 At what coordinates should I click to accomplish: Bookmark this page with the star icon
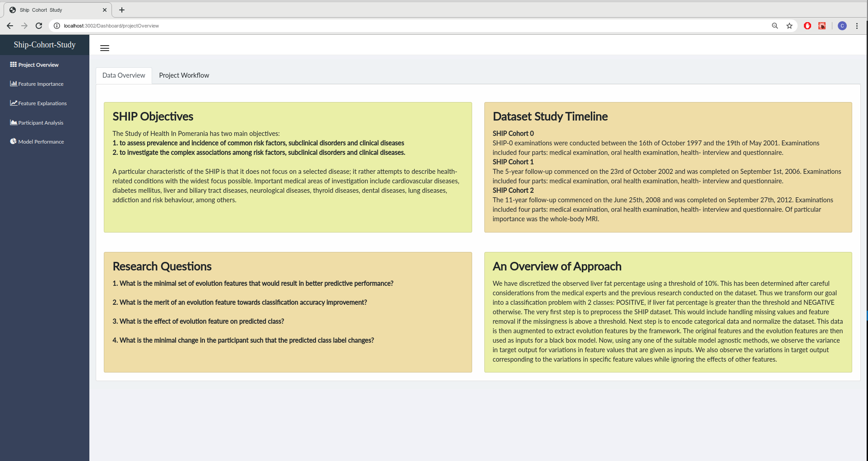point(789,26)
